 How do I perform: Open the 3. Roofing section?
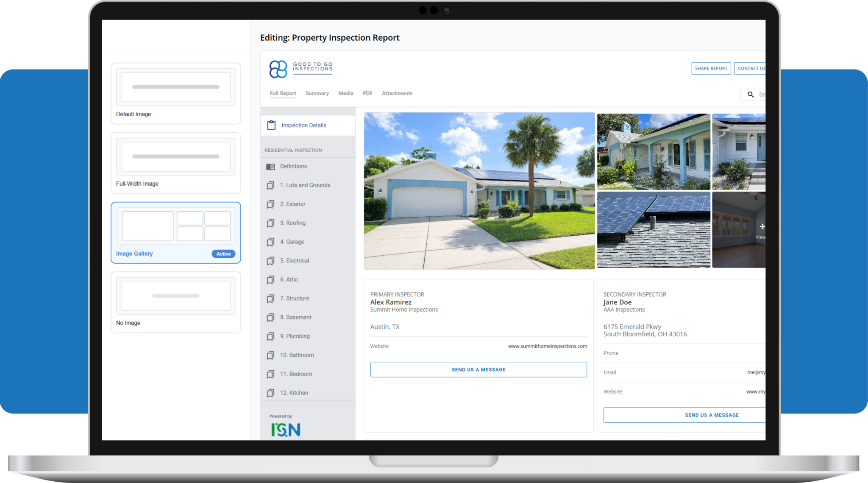(308, 223)
